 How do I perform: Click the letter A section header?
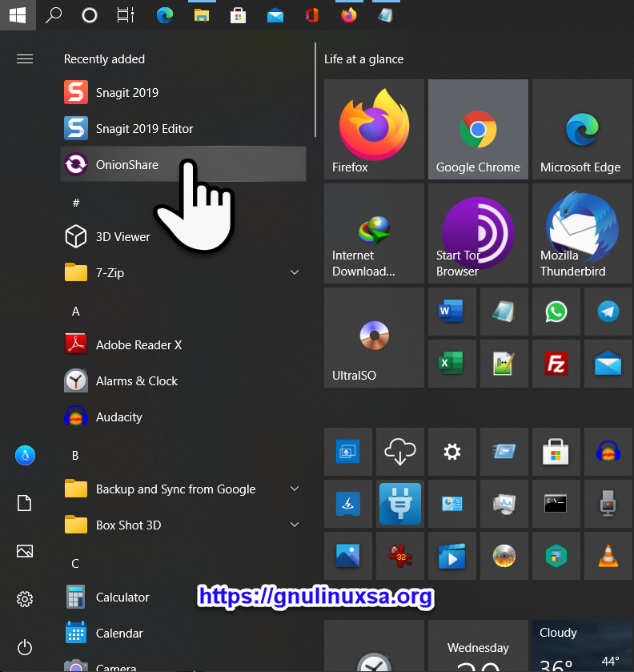76,311
